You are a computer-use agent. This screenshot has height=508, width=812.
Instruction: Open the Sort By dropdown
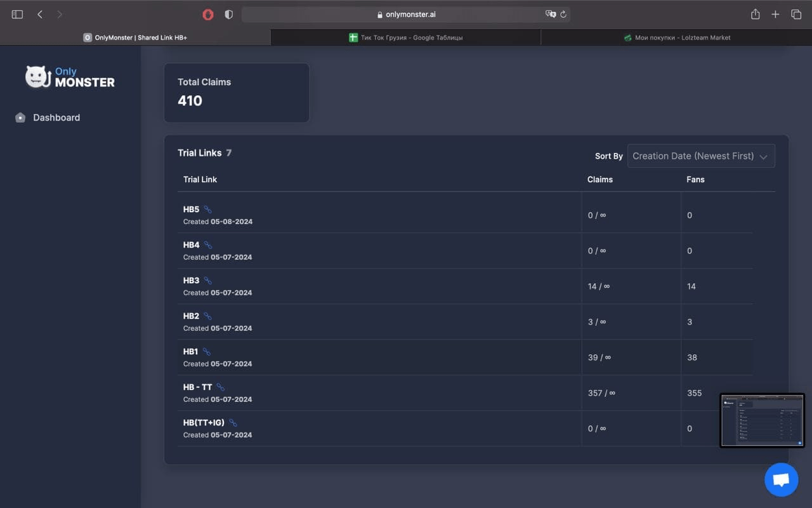click(700, 156)
